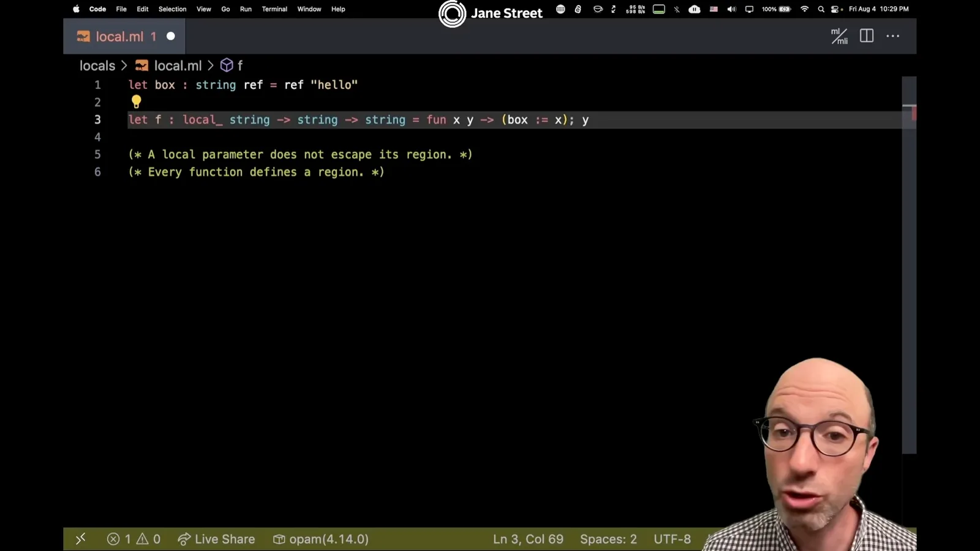The height and width of the screenshot is (551, 980).
Task: Click the battery 100% indicator
Action: click(x=776, y=9)
